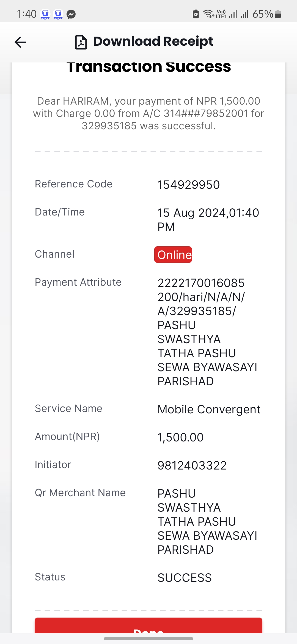
Task: Tap the Wi-Fi status icon
Action: click(209, 14)
